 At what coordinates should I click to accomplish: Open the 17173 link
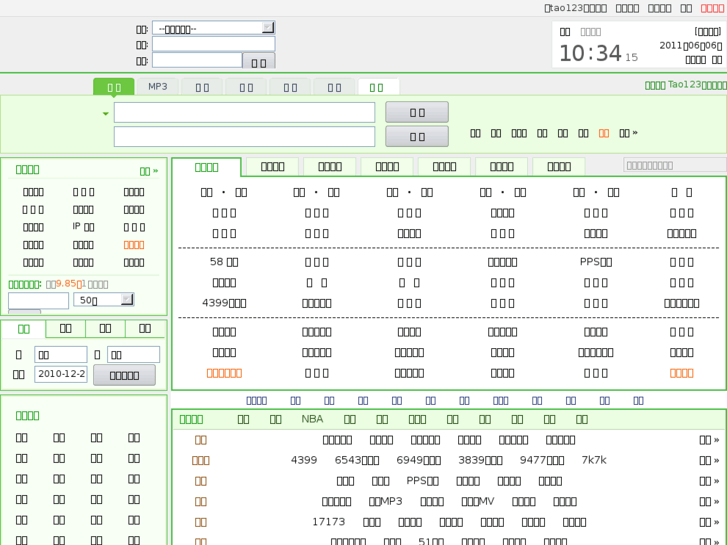pyautogui.click(x=328, y=522)
